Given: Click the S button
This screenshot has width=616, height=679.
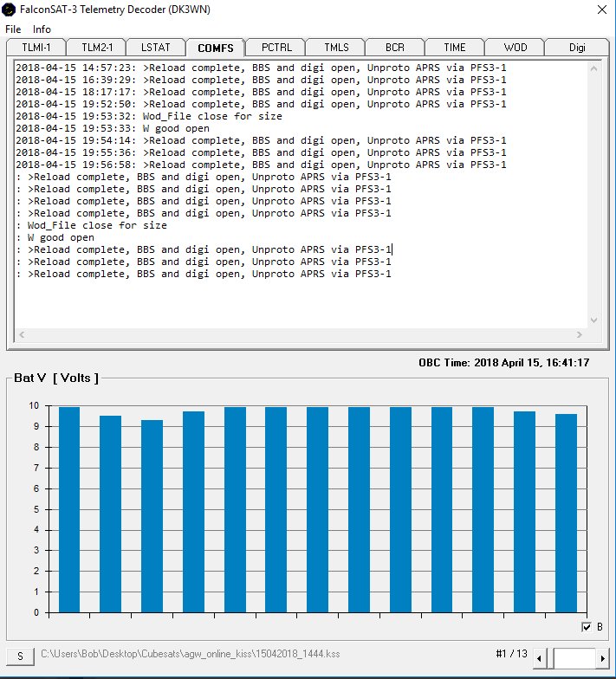Looking at the screenshot, I should click(21, 656).
